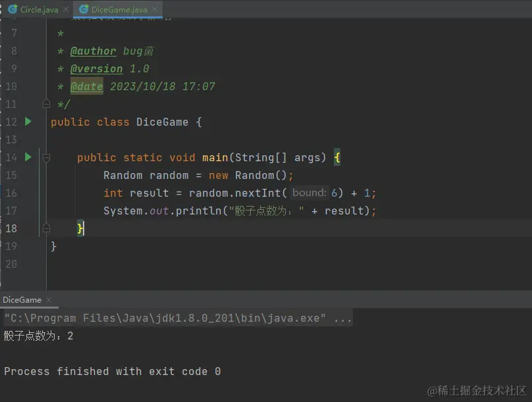Click the highlighted @date tag
Image resolution: width=532 pixels, height=402 pixels.
pos(86,86)
